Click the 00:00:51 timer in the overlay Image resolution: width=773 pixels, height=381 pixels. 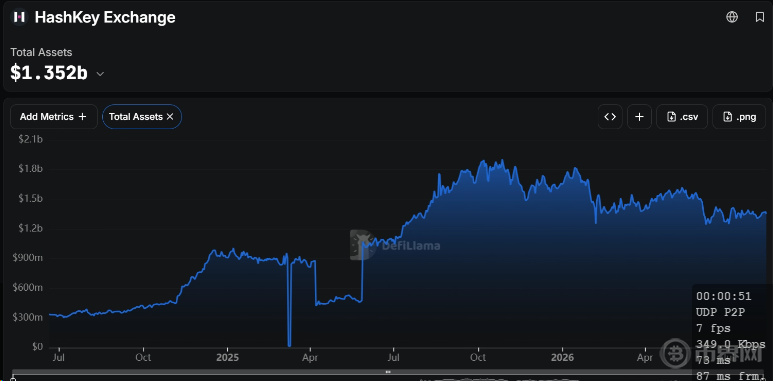[x=724, y=296]
